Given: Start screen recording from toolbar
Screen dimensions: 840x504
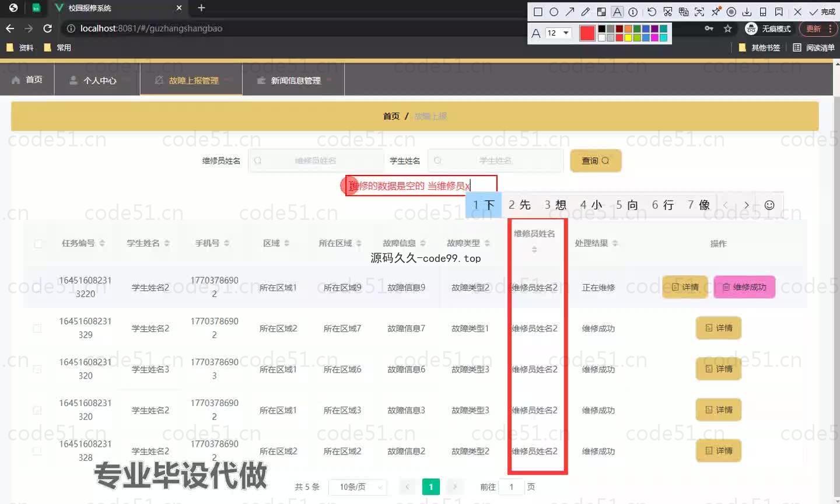Looking at the screenshot, I should [x=731, y=12].
